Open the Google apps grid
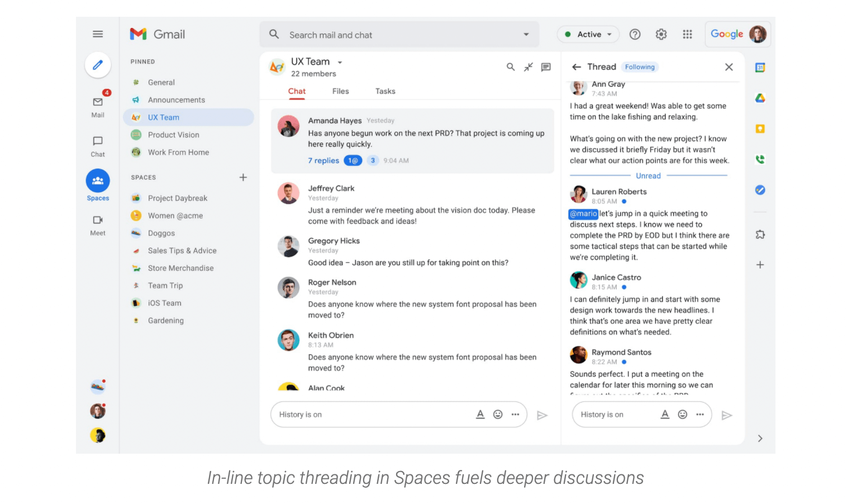 687,34
